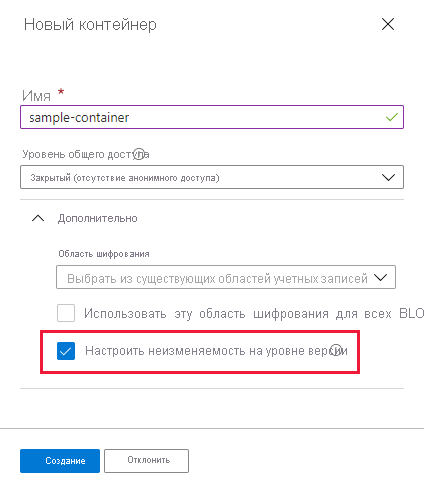This screenshot has height=492, width=424.
Task: Click the chevron arrow in encryption scope dropdown
Action: [x=380, y=277]
